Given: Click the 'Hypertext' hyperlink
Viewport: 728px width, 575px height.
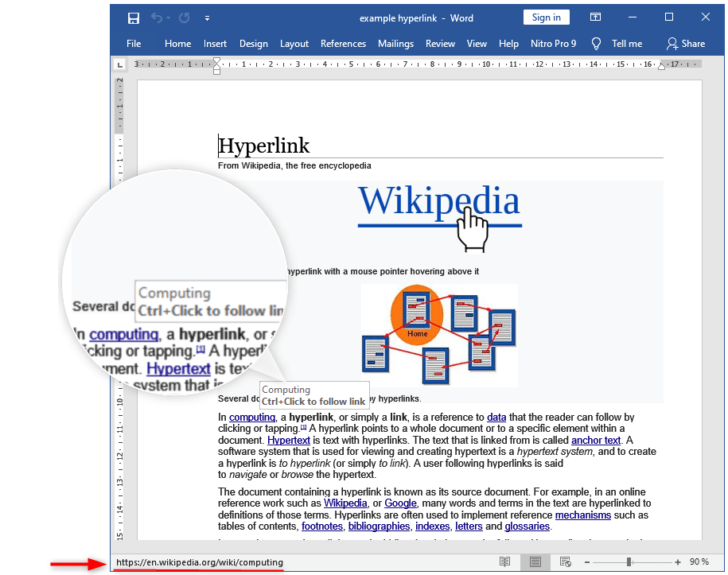Looking at the screenshot, I should pyautogui.click(x=288, y=440).
